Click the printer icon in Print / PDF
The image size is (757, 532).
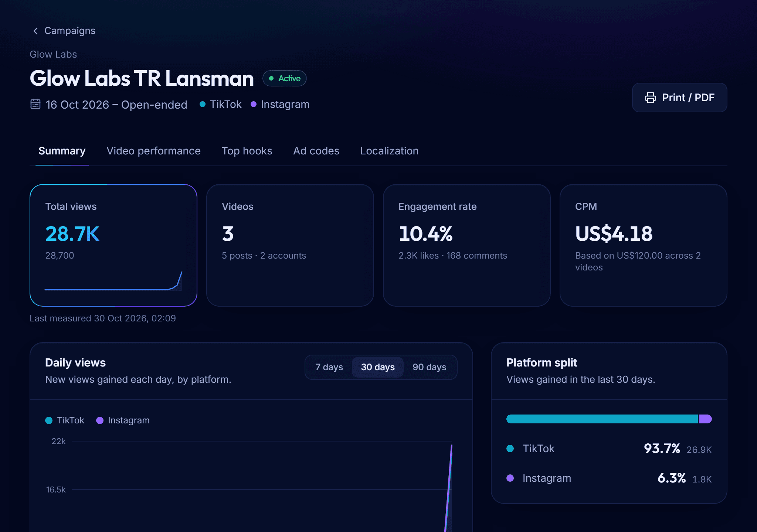click(651, 98)
